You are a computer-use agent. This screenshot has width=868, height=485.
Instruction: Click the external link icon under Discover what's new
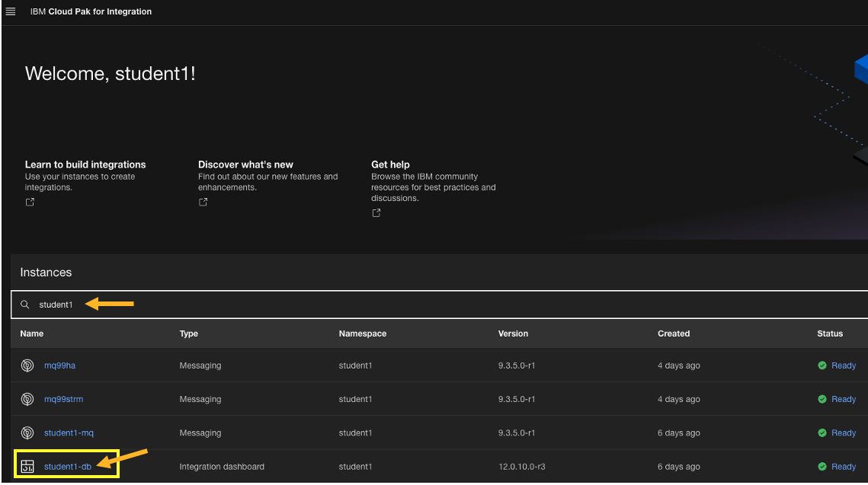coord(203,203)
